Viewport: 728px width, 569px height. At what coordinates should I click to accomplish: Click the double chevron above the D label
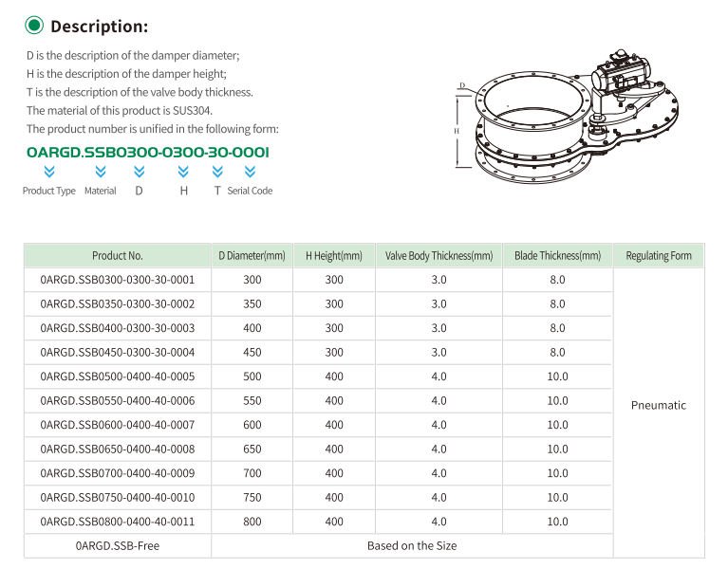coord(140,172)
